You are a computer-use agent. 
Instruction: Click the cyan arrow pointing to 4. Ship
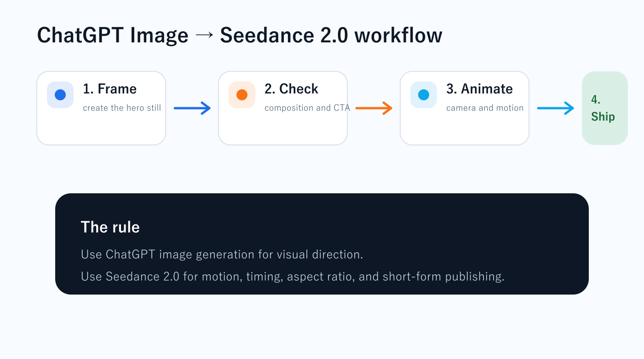pyautogui.click(x=556, y=108)
